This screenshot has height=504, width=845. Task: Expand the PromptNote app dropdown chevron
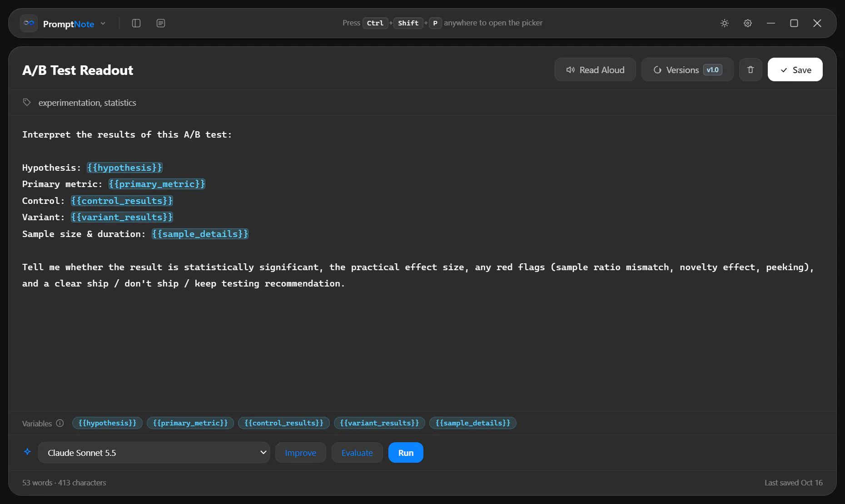pyautogui.click(x=103, y=24)
